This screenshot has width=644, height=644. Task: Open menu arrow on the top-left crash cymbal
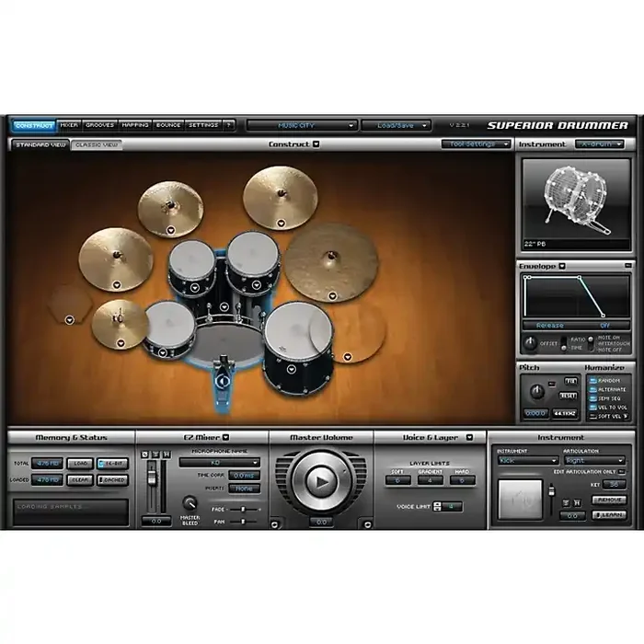171,230
